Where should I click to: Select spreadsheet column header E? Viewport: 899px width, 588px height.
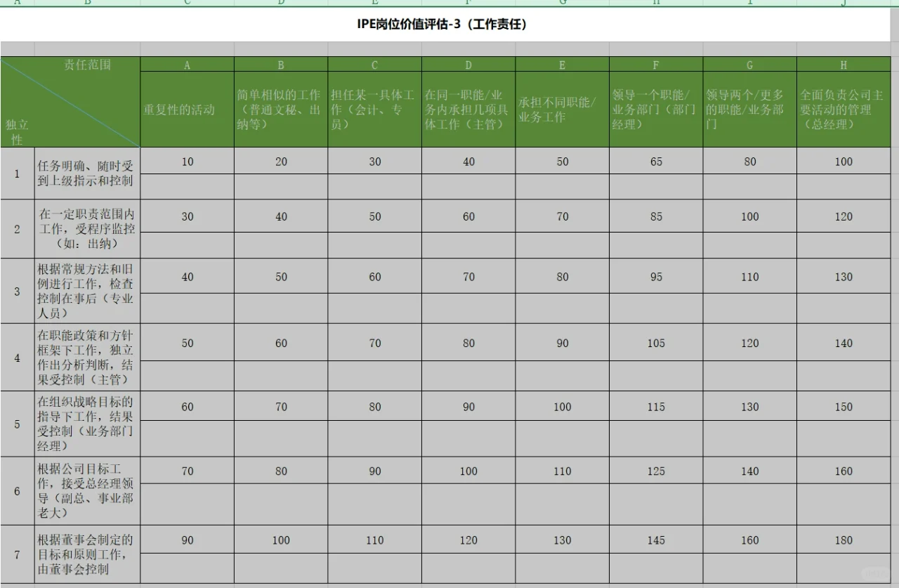(375, 4)
